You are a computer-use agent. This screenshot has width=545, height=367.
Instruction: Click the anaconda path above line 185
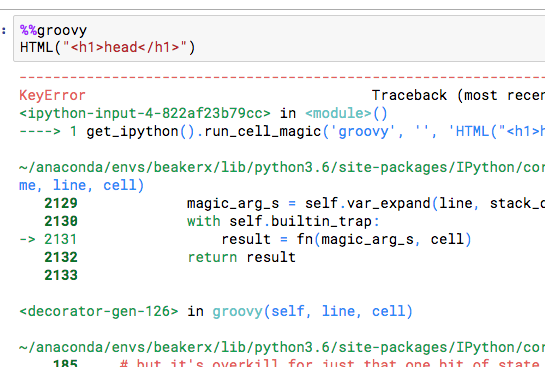click(282, 348)
